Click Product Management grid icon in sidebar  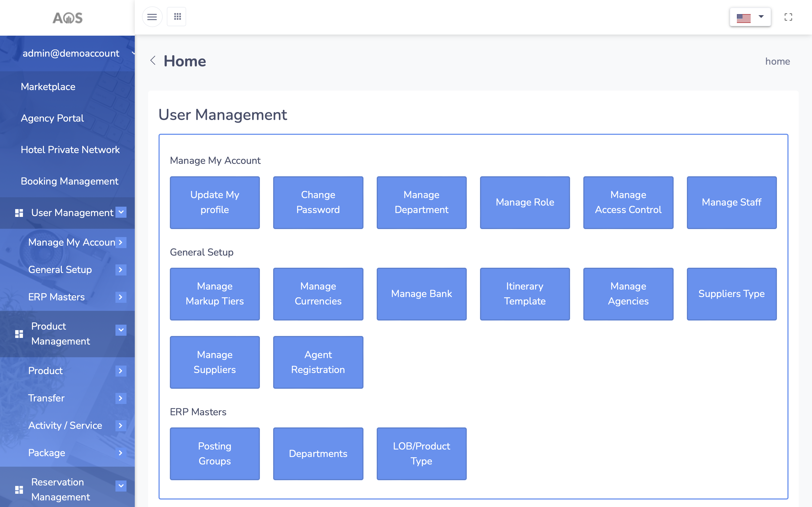19,334
